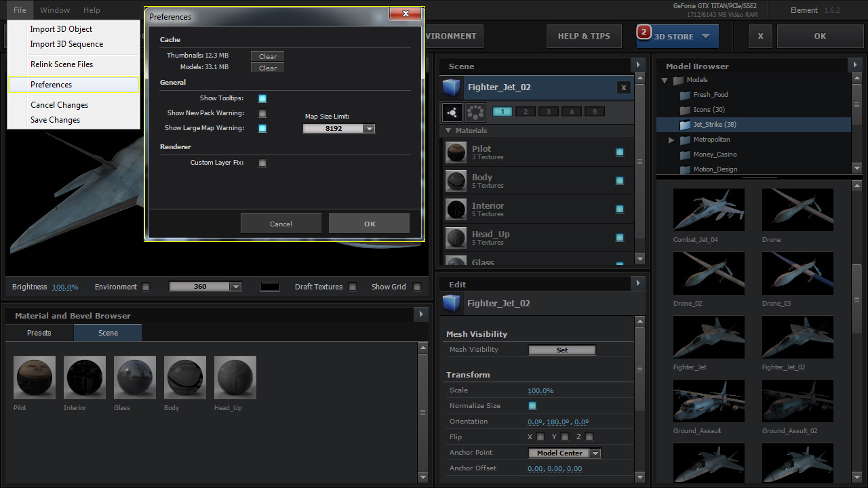Viewport: 868px width, 488px height.
Task: Open the Anchor Point Model Center dropdown
Action: 595,453
